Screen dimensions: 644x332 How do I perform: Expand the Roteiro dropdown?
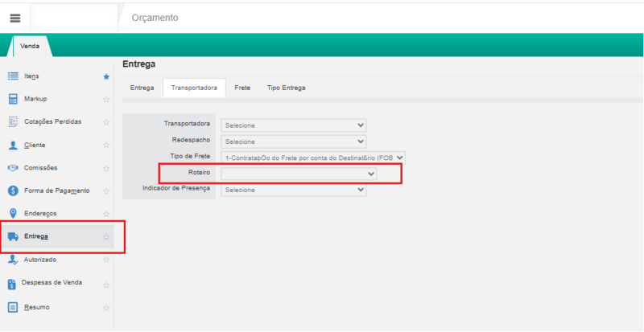coord(299,174)
